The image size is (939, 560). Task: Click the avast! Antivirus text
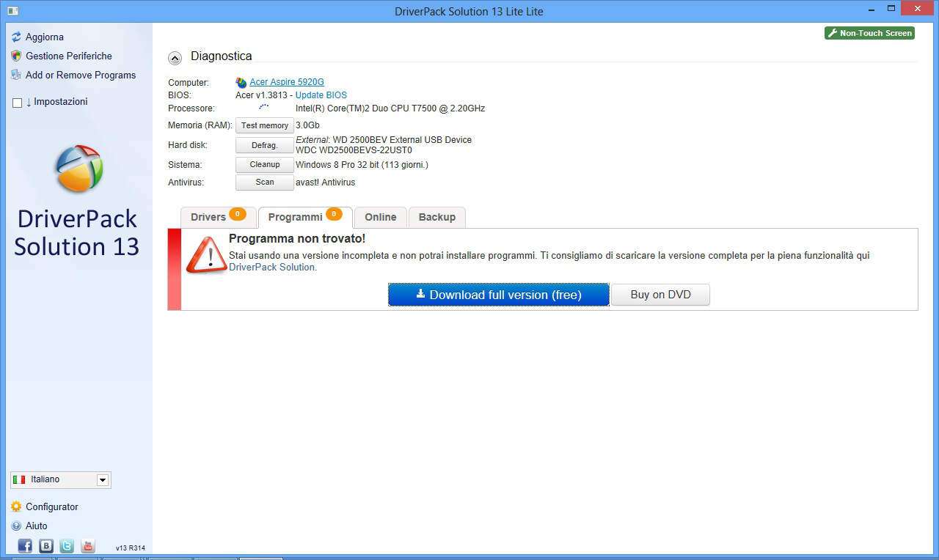(x=325, y=183)
